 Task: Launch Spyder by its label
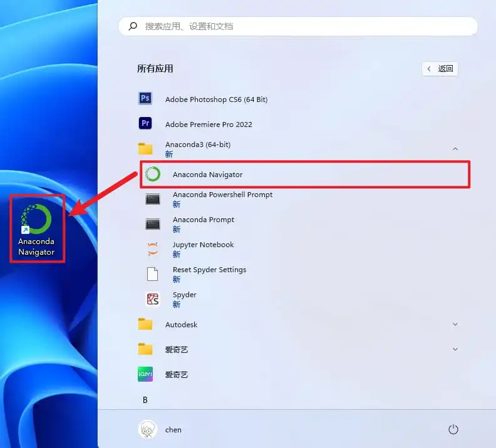click(x=184, y=295)
